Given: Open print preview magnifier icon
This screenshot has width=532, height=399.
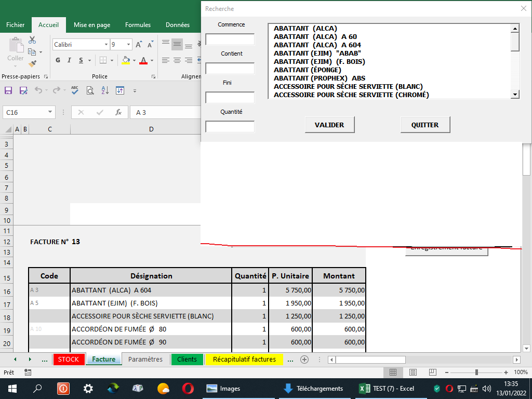Looking at the screenshot, I should [x=90, y=90].
